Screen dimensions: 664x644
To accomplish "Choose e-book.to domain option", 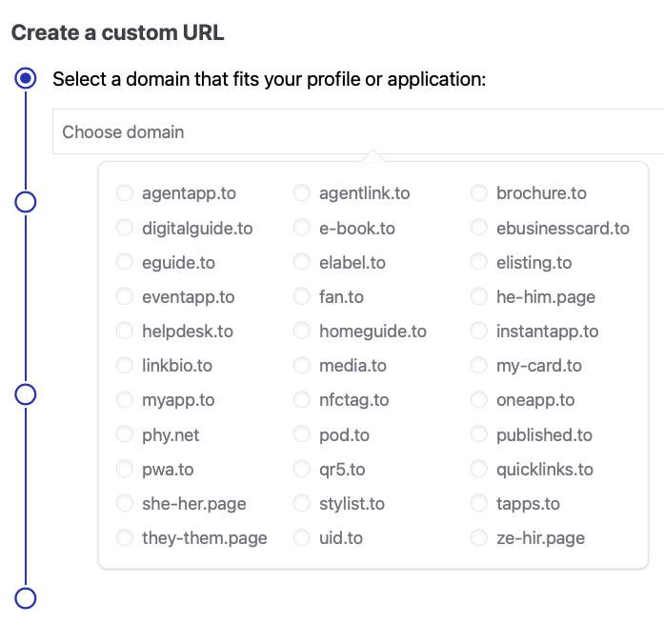I will pos(302,229).
